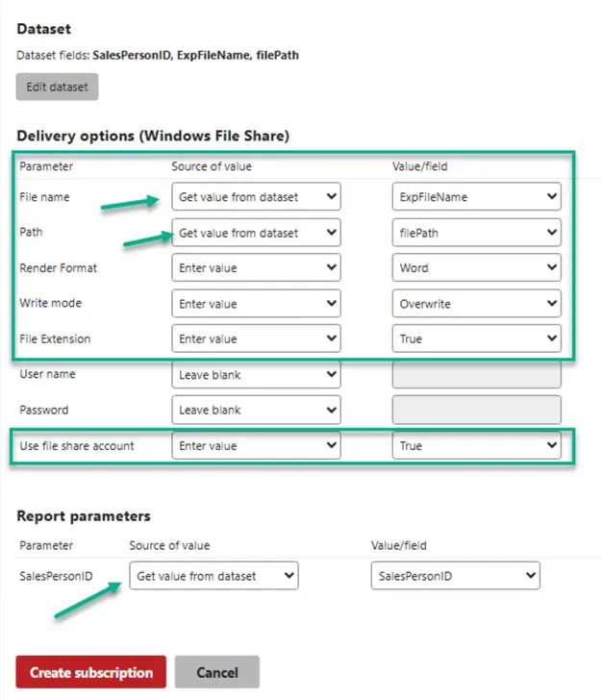602x700 pixels.
Task: Change Render Format source of value
Action: tap(256, 268)
